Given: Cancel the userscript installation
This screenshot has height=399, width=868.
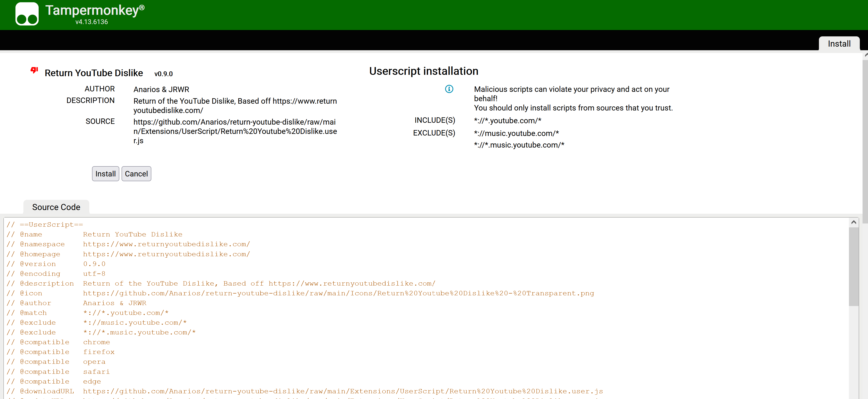Looking at the screenshot, I should pos(136,174).
